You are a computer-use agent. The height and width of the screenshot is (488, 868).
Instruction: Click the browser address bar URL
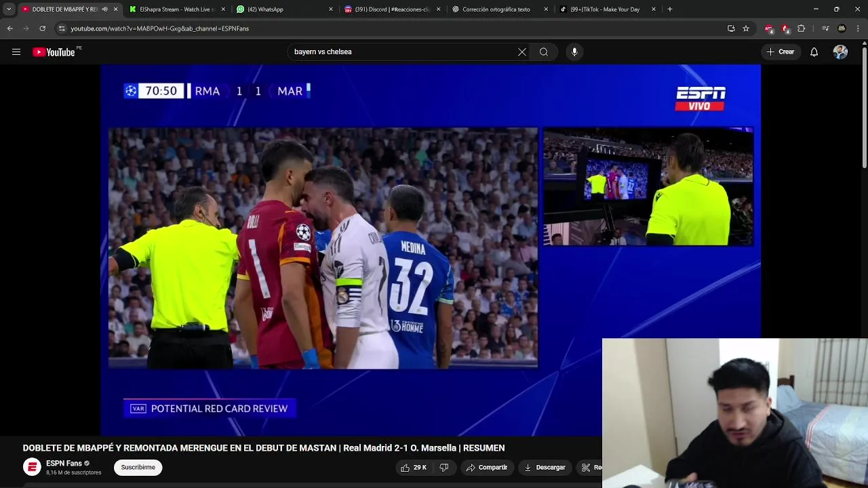pos(160,28)
